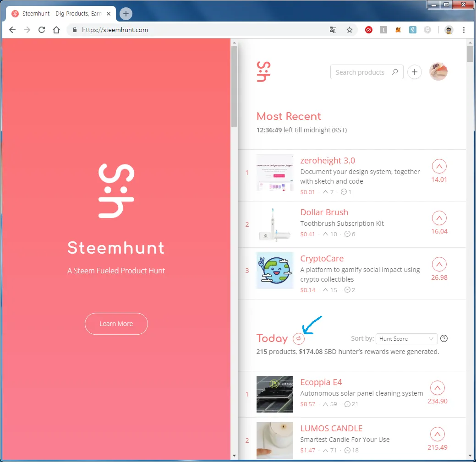Click the Dollar Brush toothbrush thumbnail
476x462 pixels.
(x=275, y=224)
